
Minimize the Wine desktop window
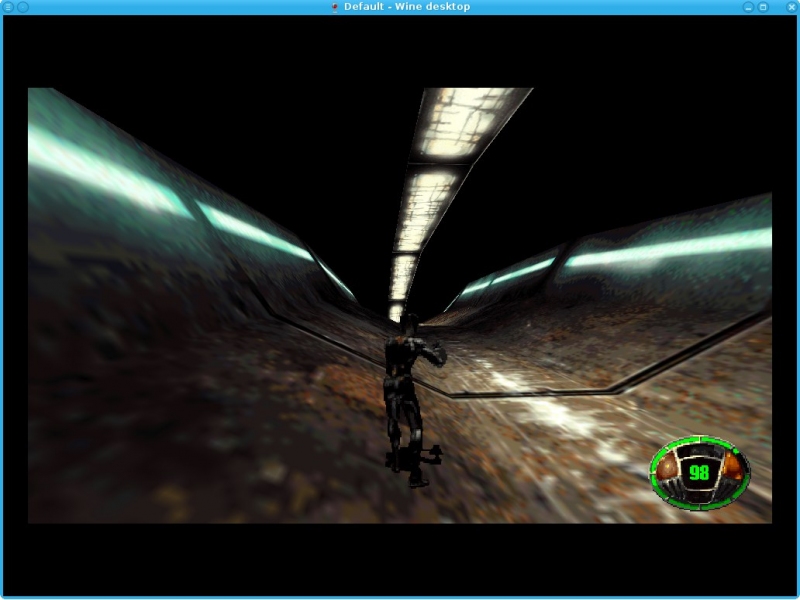pyautogui.click(x=748, y=7)
